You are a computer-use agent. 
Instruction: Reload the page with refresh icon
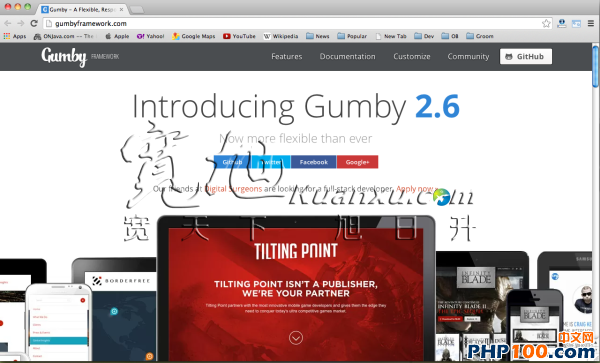pyautogui.click(x=34, y=23)
